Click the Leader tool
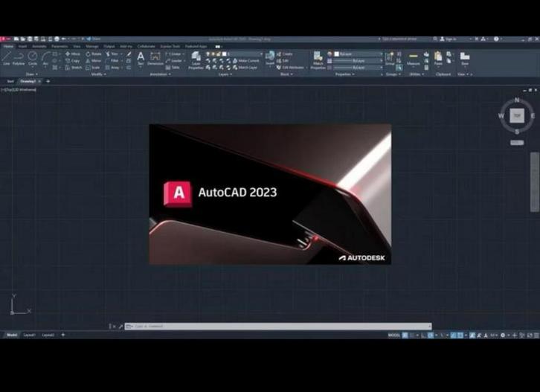Viewport: 540px width, 392px height. tap(173, 61)
